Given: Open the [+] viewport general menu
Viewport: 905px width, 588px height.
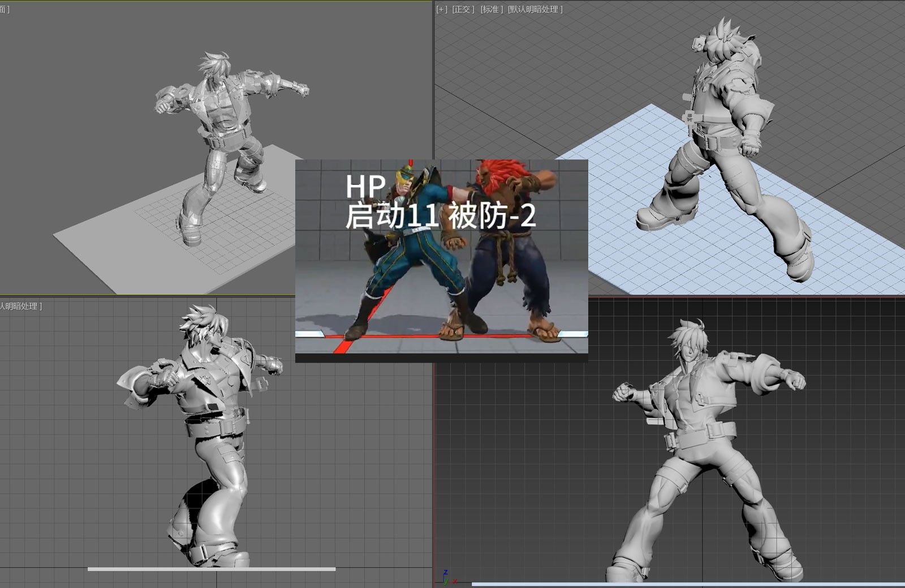Looking at the screenshot, I should (x=442, y=10).
